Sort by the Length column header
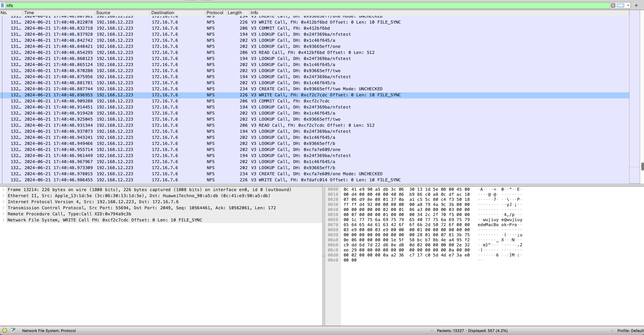 click(x=237, y=13)
